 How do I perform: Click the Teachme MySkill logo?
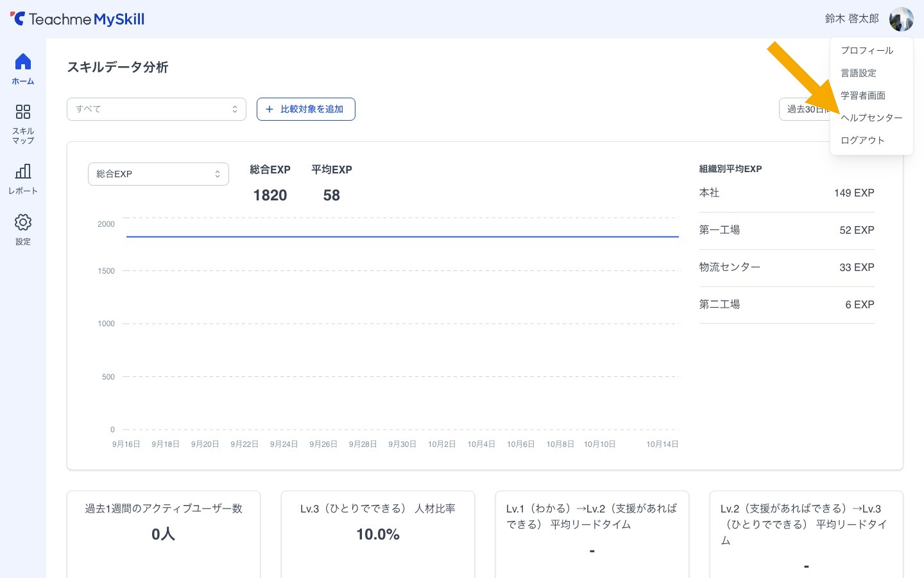click(x=78, y=19)
